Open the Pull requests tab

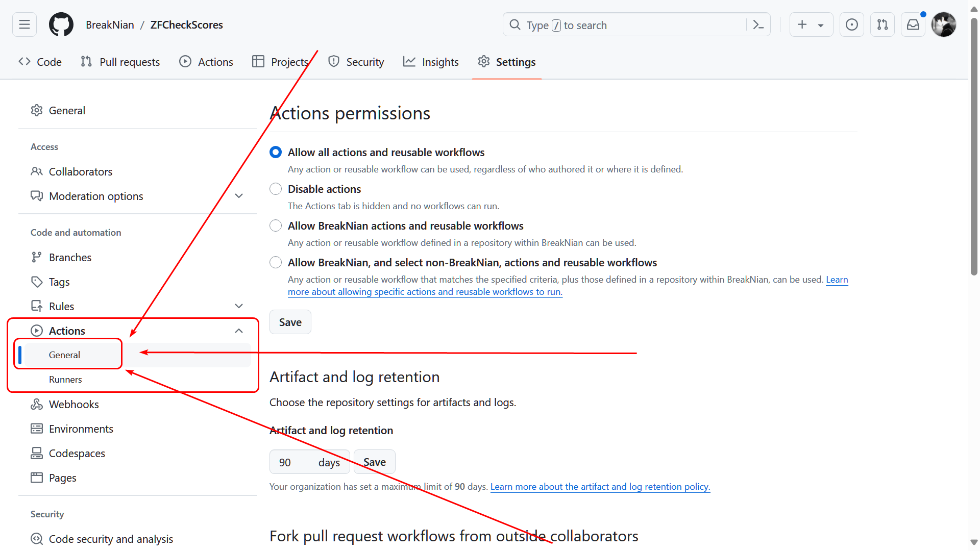click(x=120, y=62)
